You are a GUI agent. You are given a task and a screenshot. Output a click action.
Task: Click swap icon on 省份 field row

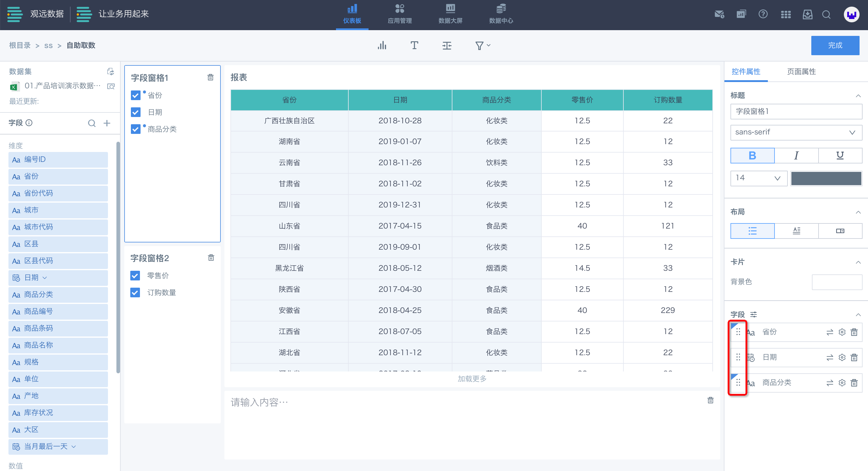click(x=830, y=333)
